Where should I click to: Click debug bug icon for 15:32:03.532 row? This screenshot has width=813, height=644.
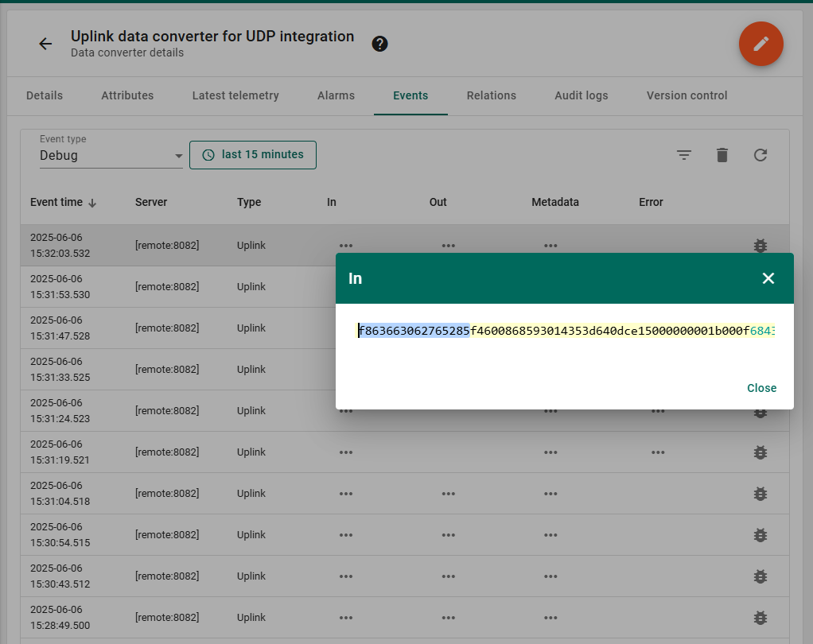(760, 246)
